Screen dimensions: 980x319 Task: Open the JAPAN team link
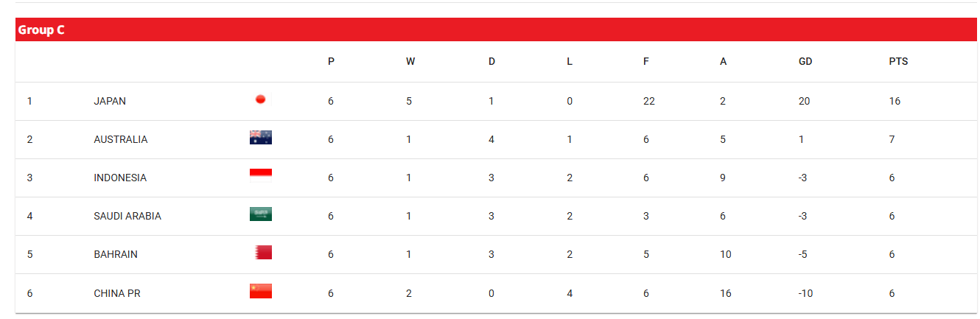tap(110, 102)
